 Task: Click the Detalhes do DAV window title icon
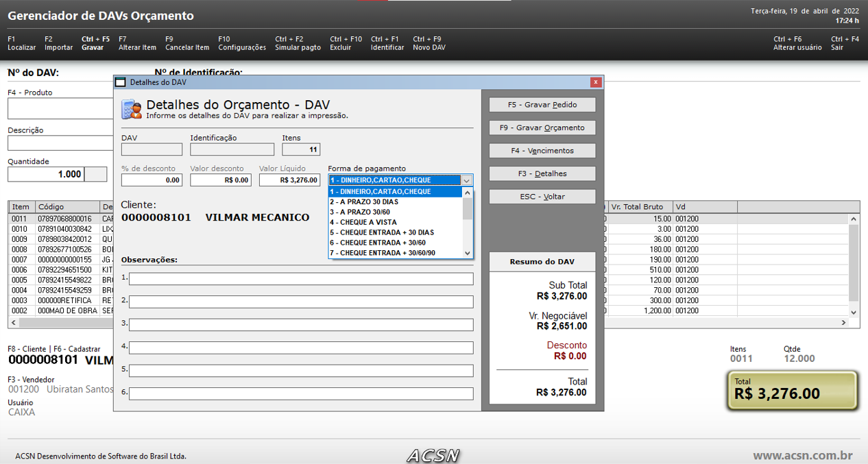tap(121, 82)
